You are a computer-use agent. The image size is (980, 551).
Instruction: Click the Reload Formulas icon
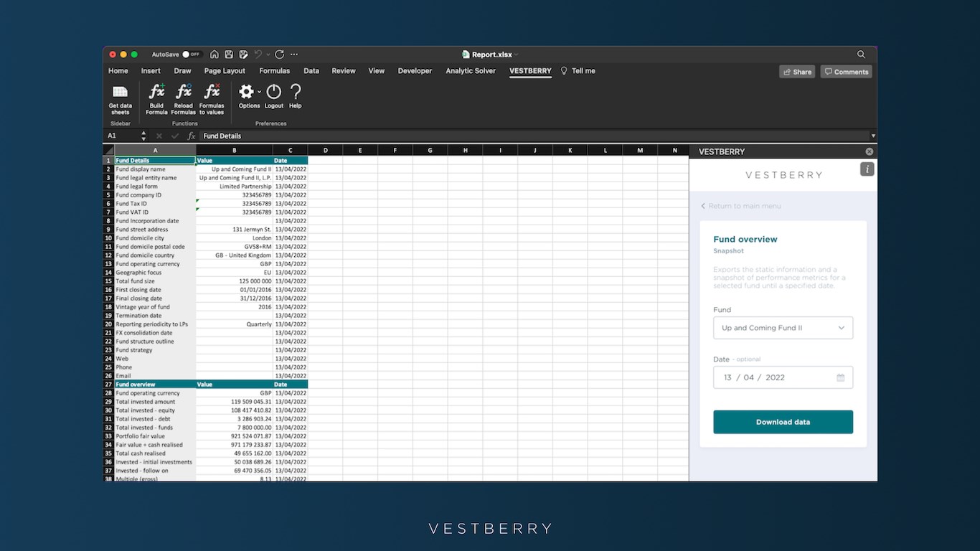(184, 91)
